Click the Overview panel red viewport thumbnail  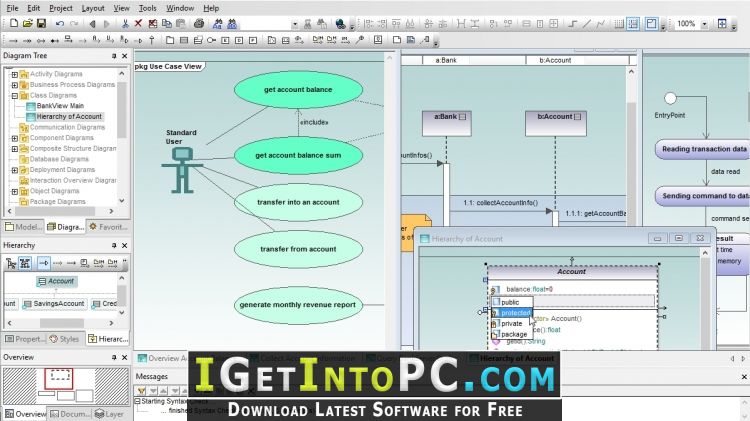59,379
